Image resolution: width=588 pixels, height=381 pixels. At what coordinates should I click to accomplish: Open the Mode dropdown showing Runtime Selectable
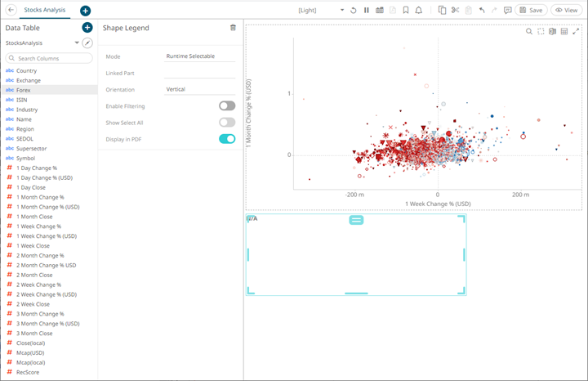199,56
